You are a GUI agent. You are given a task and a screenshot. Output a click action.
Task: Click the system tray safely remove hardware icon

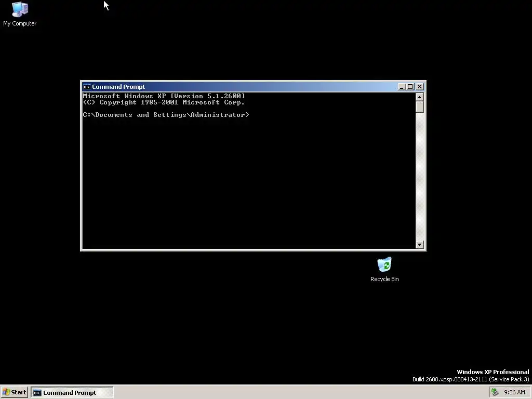coord(495,392)
